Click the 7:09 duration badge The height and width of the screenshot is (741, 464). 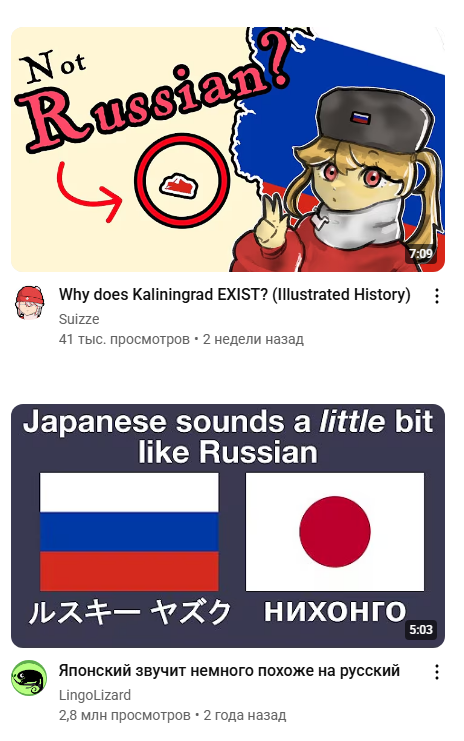[x=421, y=254]
